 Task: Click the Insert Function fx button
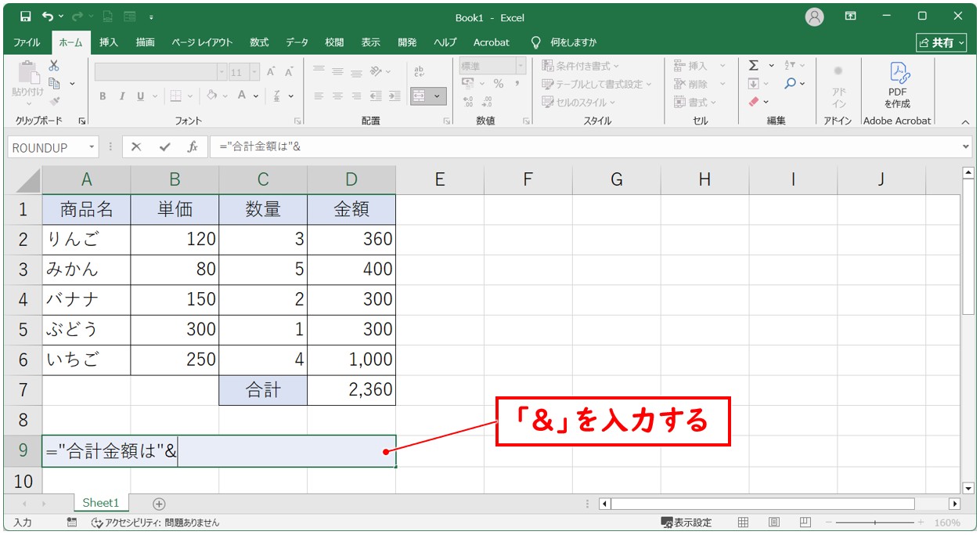point(193,146)
